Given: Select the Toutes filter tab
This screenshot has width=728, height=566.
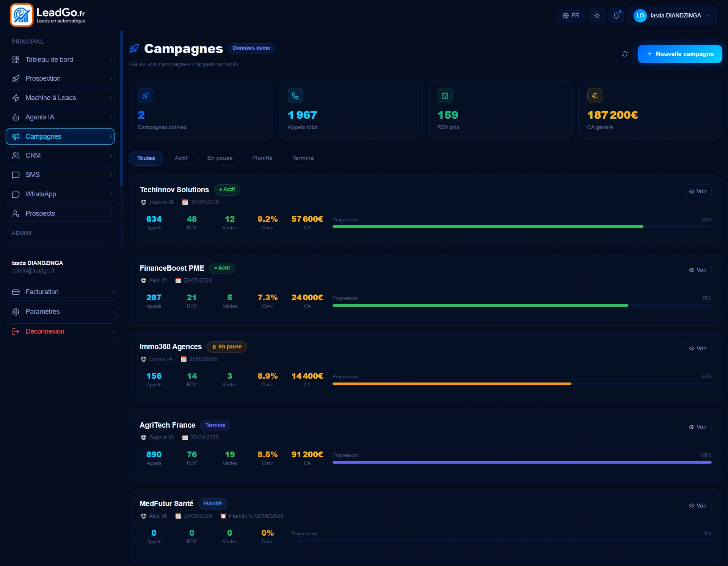Looking at the screenshot, I should coord(146,158).
